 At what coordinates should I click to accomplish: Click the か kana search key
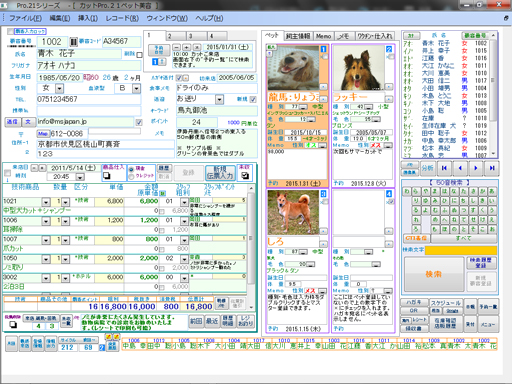[482, 191]
